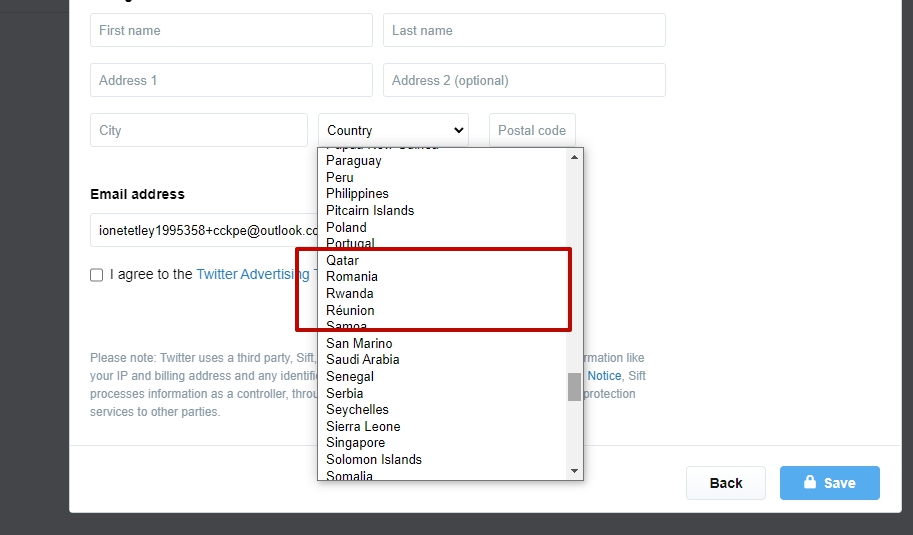
Task: Click the country list scroll down arrow
Action: coord(574,470)
